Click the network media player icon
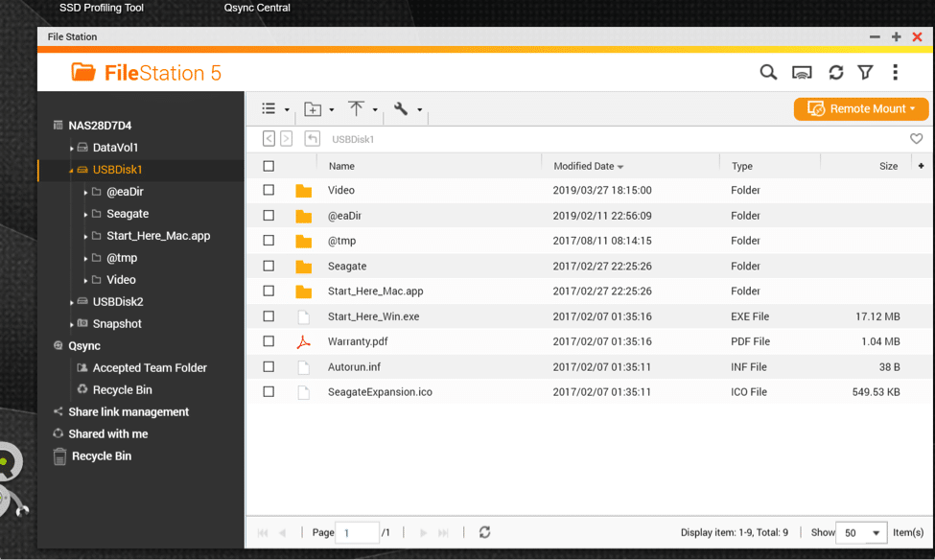This screenshot has height=560, width=935. (802, 73)
